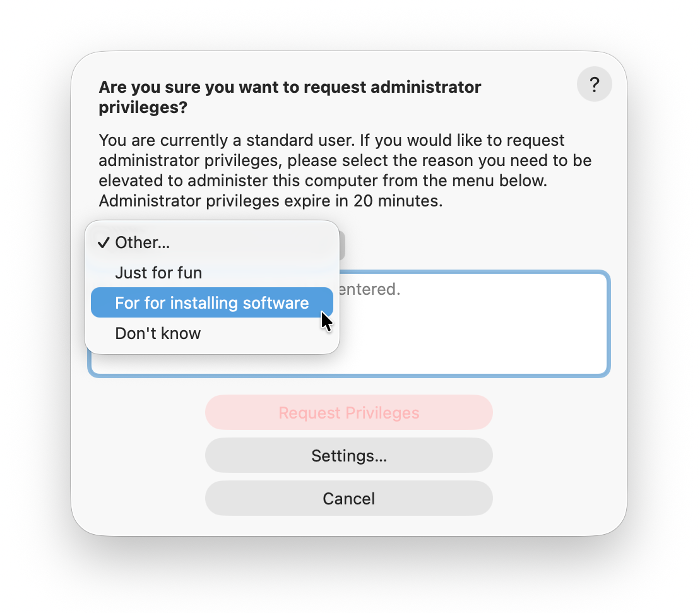Cancel the privileges request dialog
The image size is (700, 613).
[348, 499]
